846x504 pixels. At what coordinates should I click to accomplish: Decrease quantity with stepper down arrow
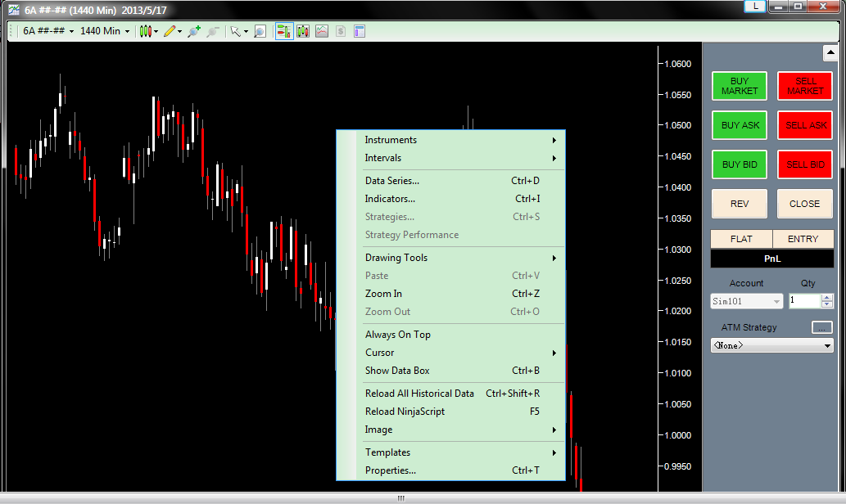pyautogui.click(x=827, y=304)
